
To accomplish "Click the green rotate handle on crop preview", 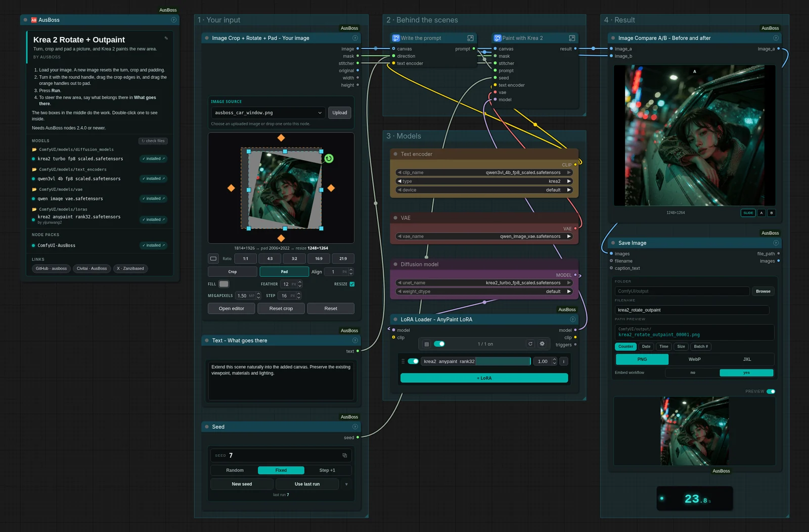I will tap(329, 159).
